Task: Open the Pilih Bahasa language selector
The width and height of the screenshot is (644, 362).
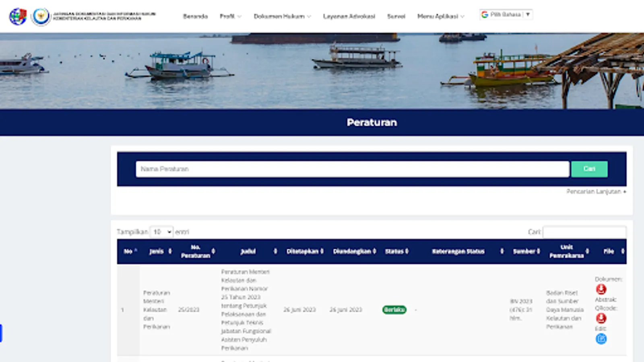Action: (506, 14)
